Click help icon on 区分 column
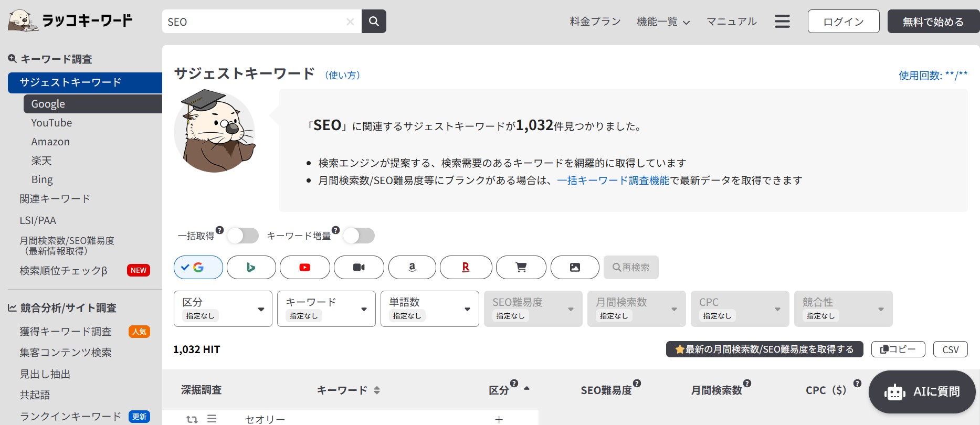Viewport: 980px width, 425px height. [x=514, y=384]
